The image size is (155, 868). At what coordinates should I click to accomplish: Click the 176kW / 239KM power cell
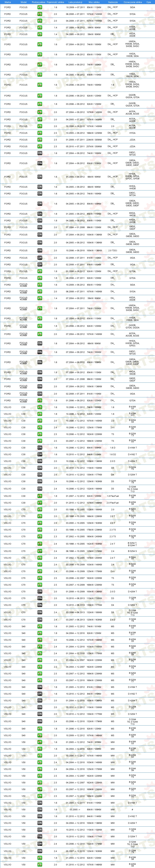tap(94, 529)
